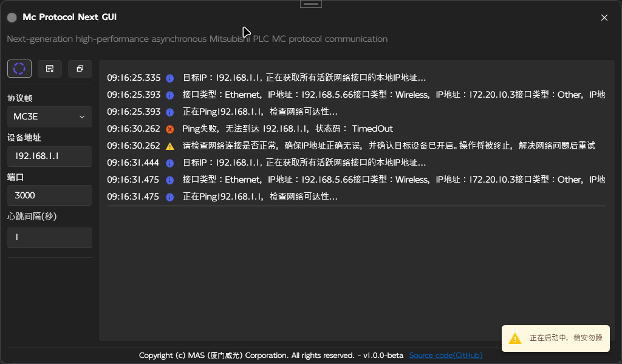Viewport: 622px width, 364px height.
Task: Click the heartbeat interval field
Action: click(50, 238)
